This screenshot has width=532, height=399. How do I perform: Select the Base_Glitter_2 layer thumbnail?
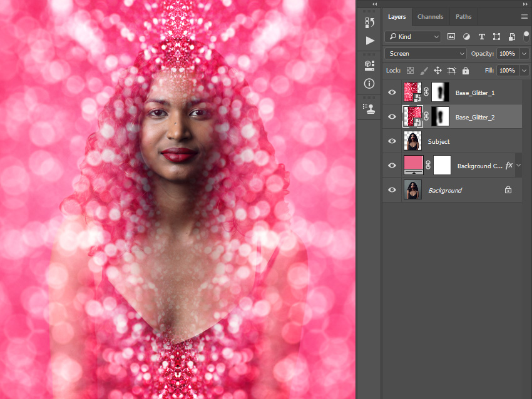412,116
